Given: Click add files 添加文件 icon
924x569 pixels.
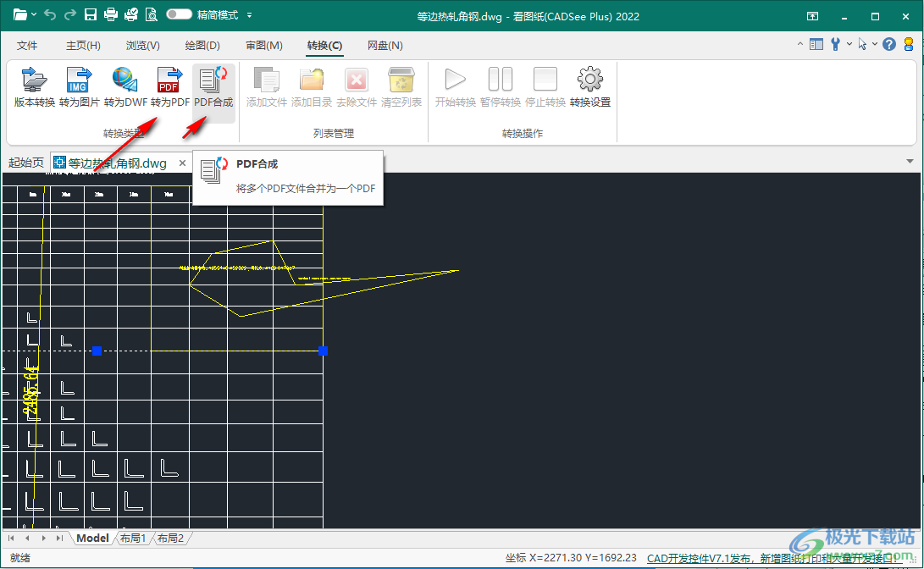Looking at the screenshot, I should pyautogui.click(x=266, y=87).
